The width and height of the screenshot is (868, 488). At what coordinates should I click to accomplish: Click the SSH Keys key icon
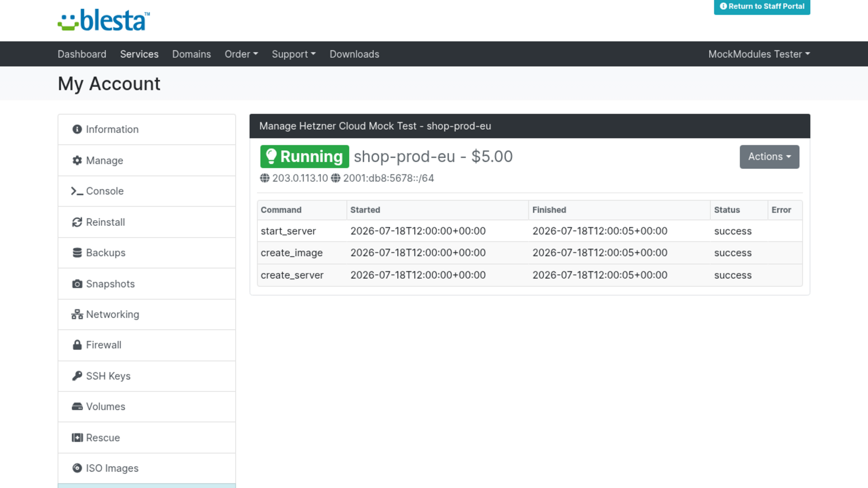(77, 376)
